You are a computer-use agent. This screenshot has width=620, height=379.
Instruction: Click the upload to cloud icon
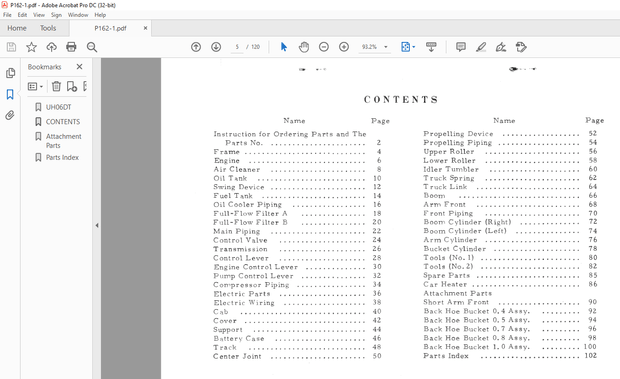click(51, 47)
